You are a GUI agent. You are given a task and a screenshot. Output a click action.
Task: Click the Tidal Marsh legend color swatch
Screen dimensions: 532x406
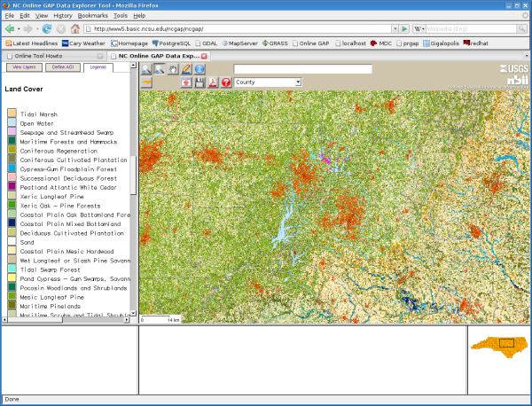[12, 113]
